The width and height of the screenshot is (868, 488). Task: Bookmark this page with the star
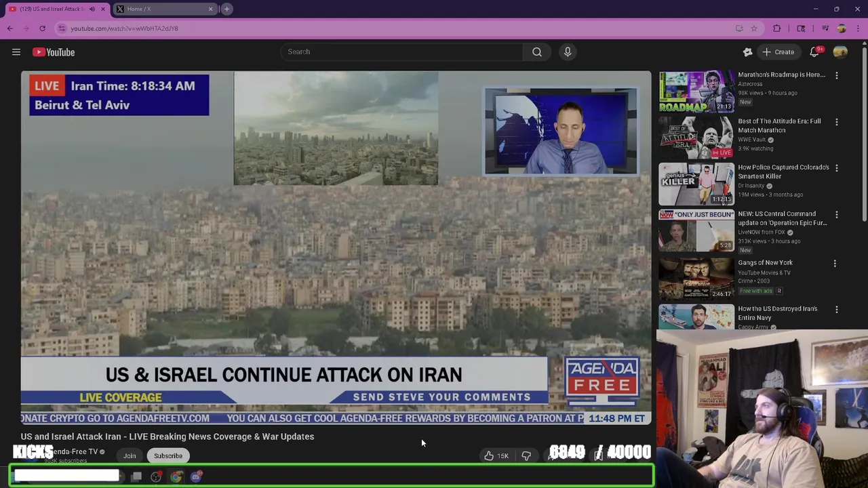[x=753, y=28]
